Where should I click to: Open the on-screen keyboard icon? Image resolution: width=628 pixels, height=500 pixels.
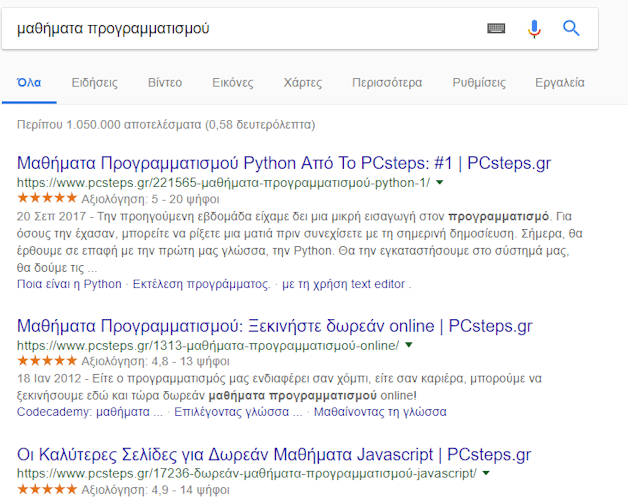click(496, 28)
